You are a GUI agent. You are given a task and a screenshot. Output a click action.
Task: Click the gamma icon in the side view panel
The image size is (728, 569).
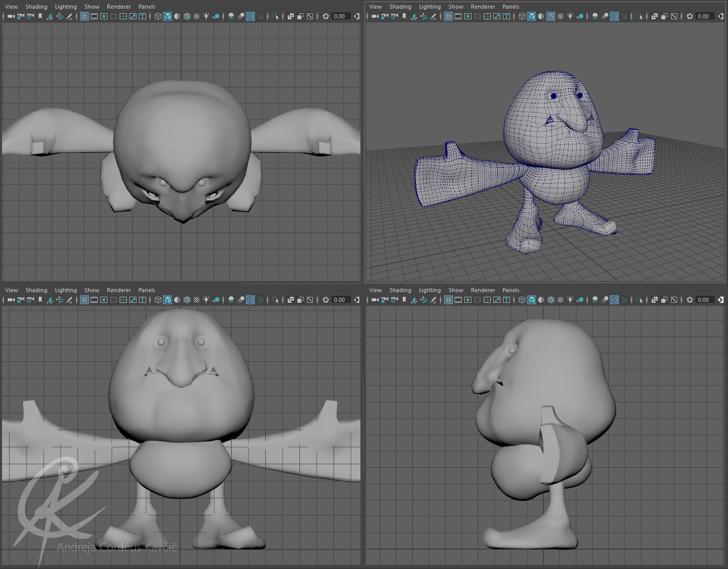[x=720, y=300]
